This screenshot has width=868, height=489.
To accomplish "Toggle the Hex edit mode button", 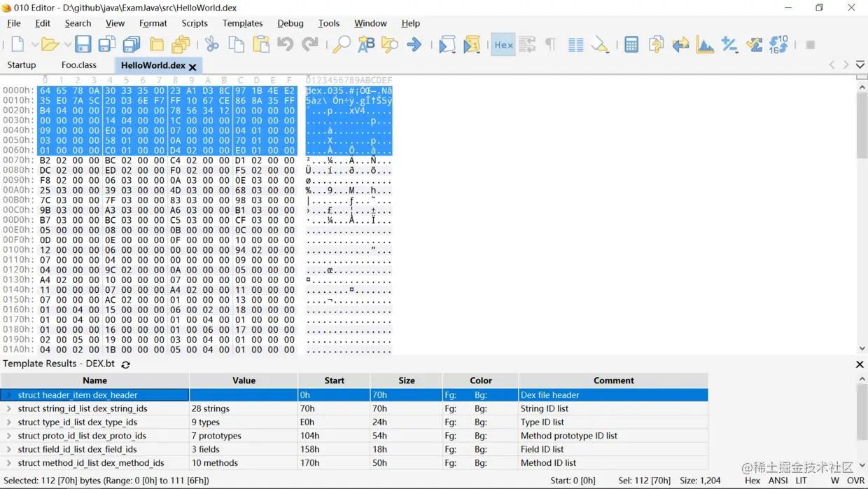I will 503,45.
